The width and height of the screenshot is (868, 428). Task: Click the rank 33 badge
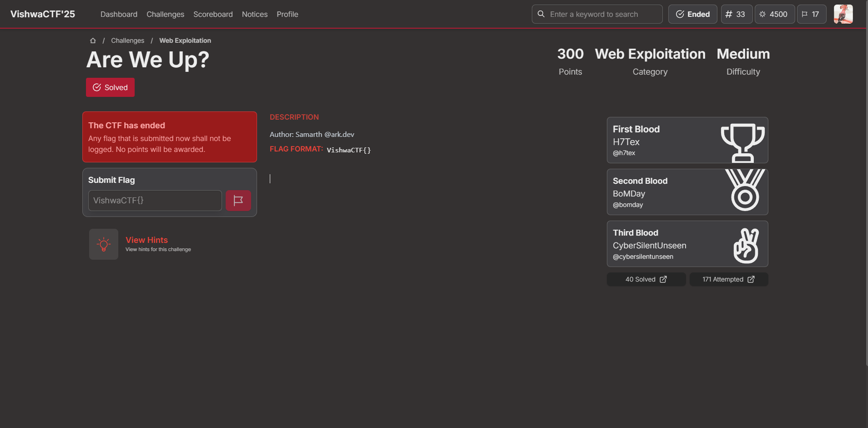click(736, 14)
